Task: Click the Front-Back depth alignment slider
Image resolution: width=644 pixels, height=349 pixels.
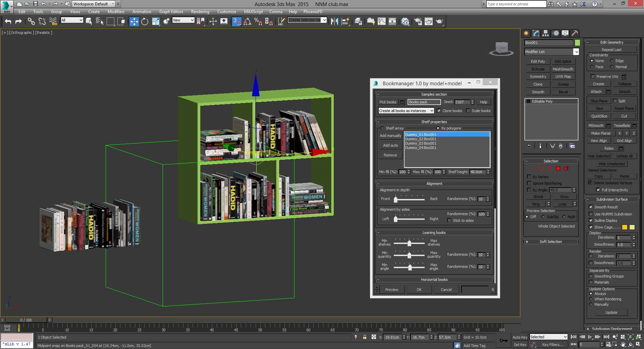Action: pos(409,199)
